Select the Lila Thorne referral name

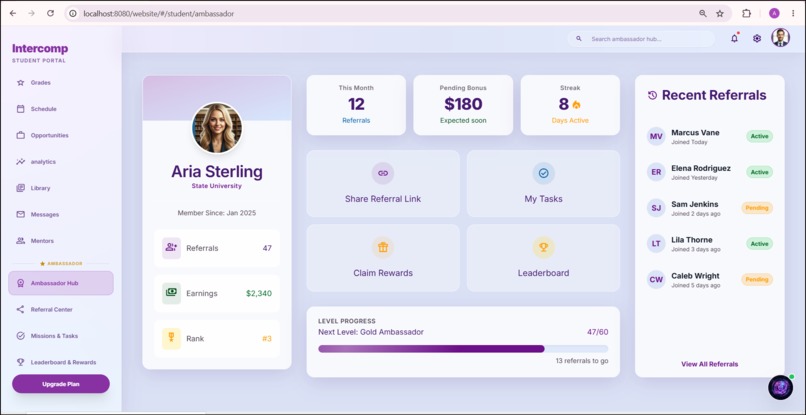pos(692,240)
